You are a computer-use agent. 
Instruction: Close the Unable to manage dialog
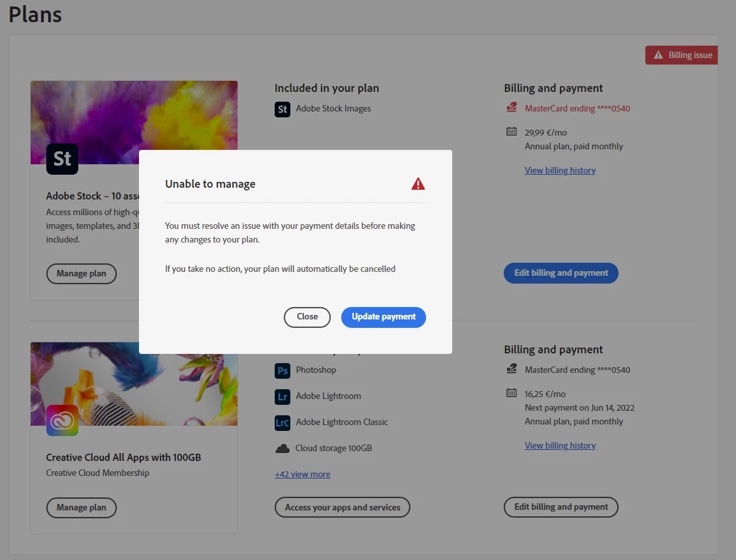pyautogui.click(x=307, y=317)
